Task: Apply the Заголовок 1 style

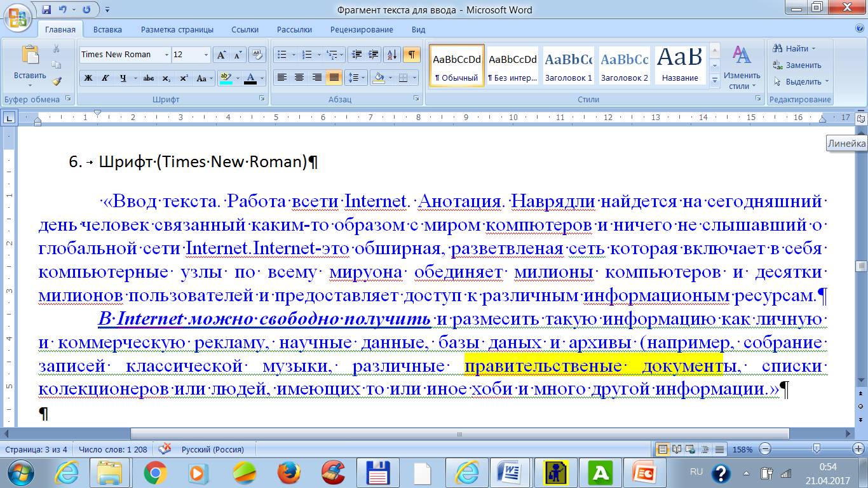Action: tap(568, 66)
